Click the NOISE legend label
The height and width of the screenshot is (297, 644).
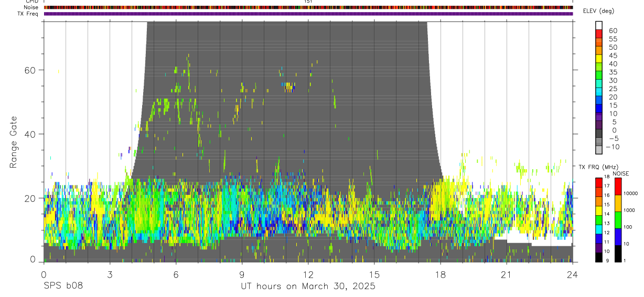pos(620,174)
